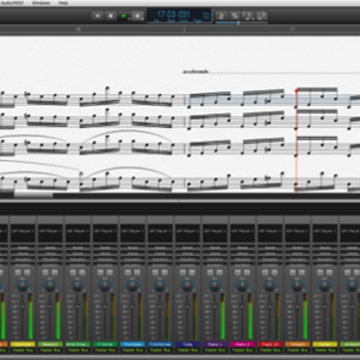The height and width of the screenshot is (360, 360).
Task: Solo the Bassoon mixer channel
Action: (54, 273)
